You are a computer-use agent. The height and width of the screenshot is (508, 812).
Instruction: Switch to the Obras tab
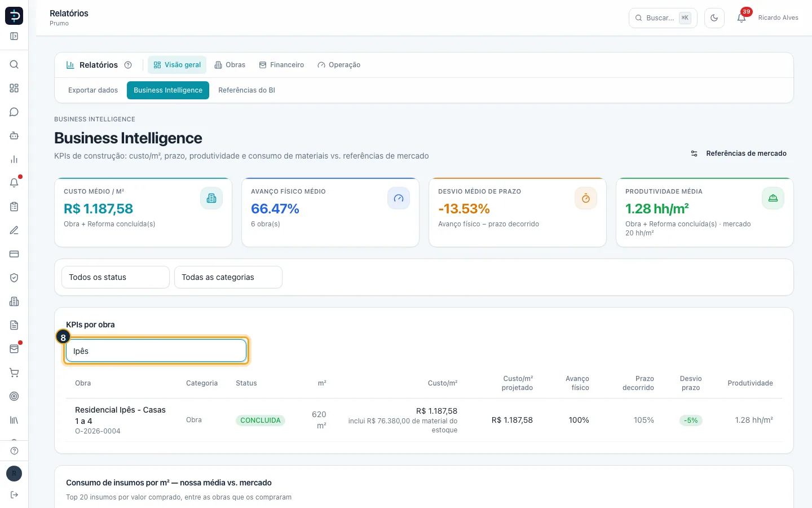point(230,65)
